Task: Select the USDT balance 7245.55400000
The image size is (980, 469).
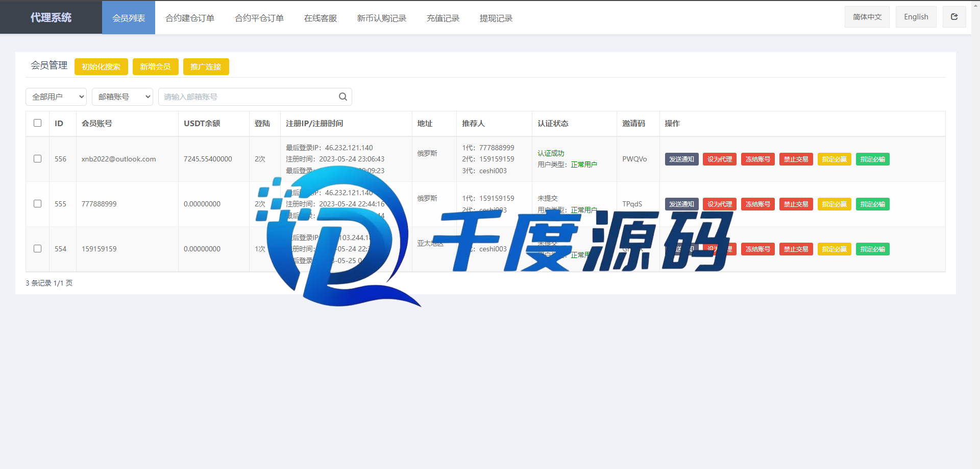Action: point(208,159)
